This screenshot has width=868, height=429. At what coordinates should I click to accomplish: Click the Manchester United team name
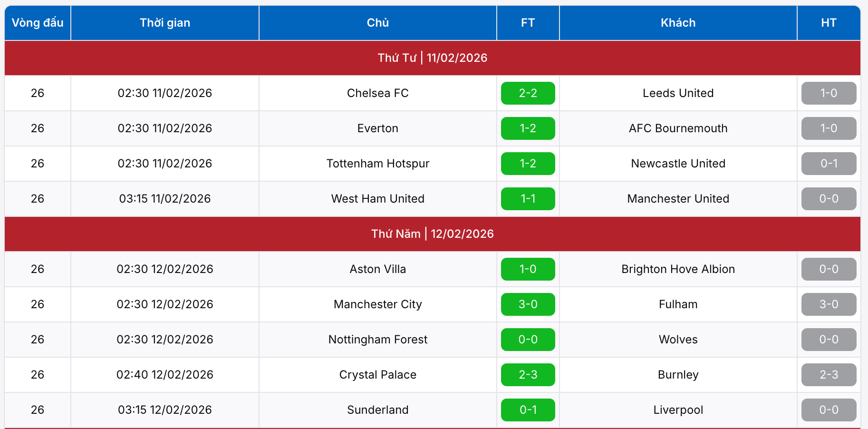tap(678, 199)
